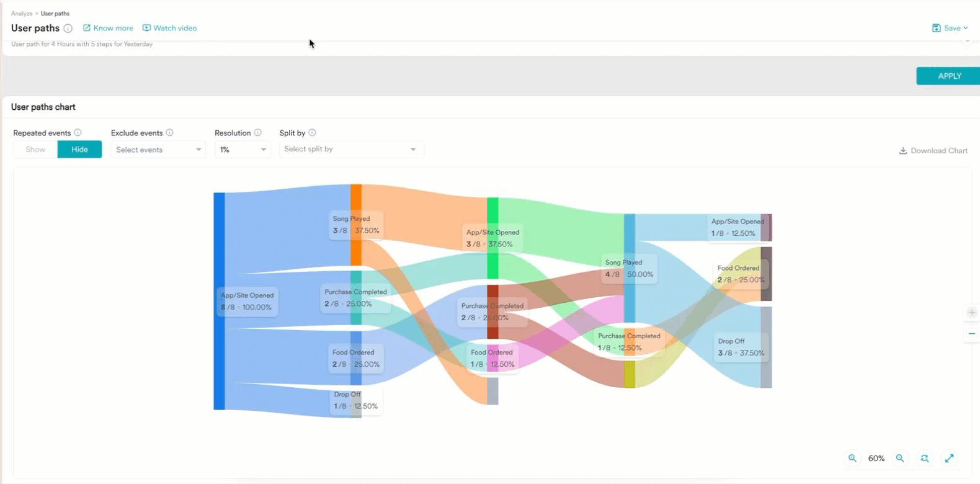Reset the chart zoom with the refresh icon

[925, 459]
